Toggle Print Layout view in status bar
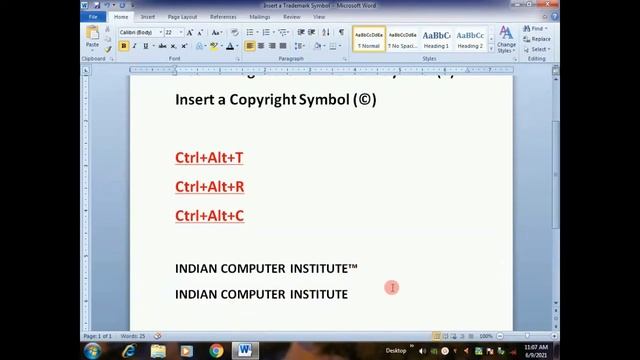 (437, 336)
